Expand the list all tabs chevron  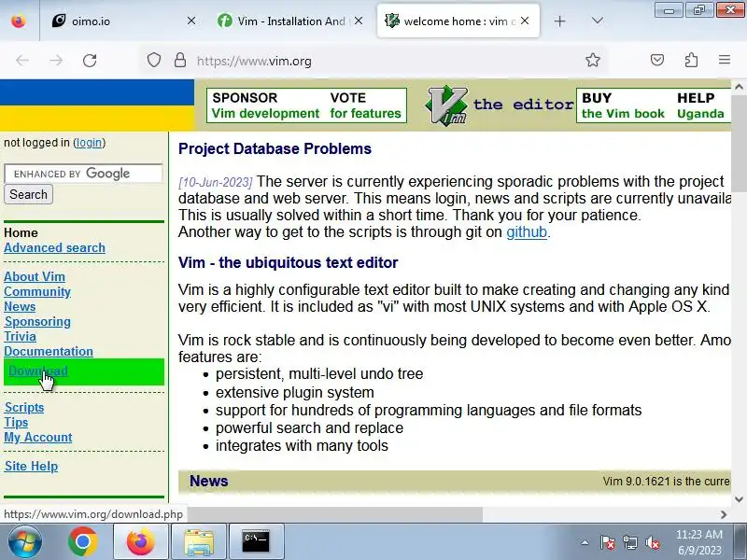pos(598,21)
